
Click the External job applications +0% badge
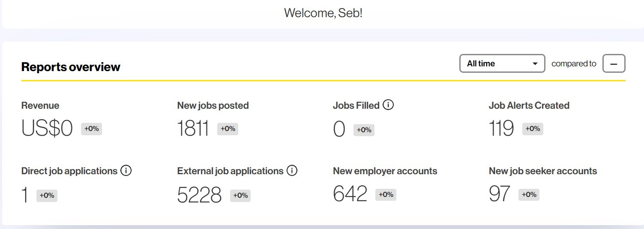point(240,195)
